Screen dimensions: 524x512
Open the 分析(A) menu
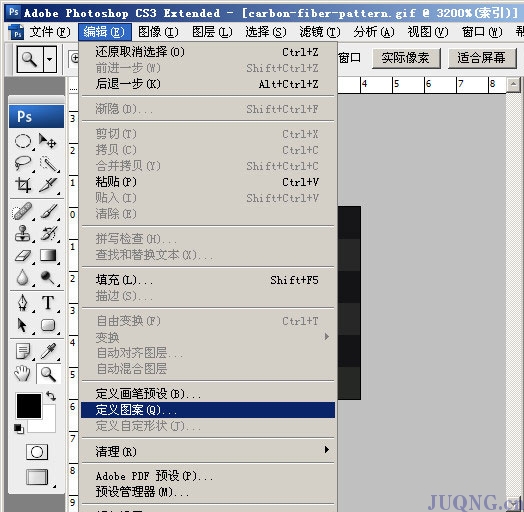point(374,32)
